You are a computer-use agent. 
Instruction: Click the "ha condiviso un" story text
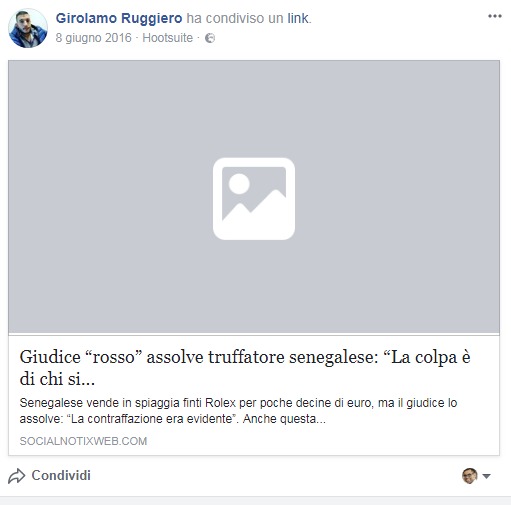click(235, 18)
